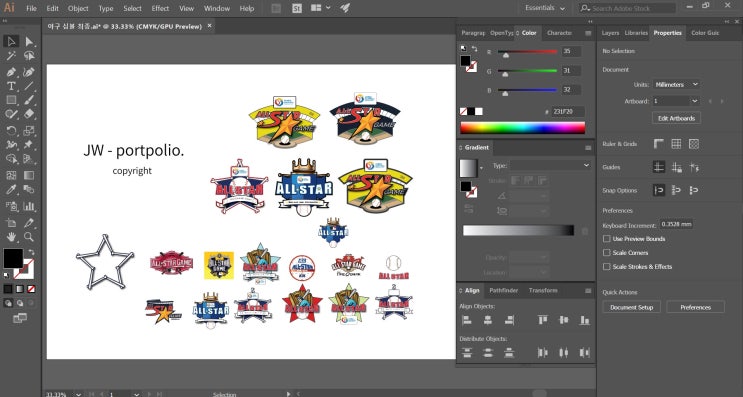Click the R color slider

pyautogui.click(x=527, y=52)
